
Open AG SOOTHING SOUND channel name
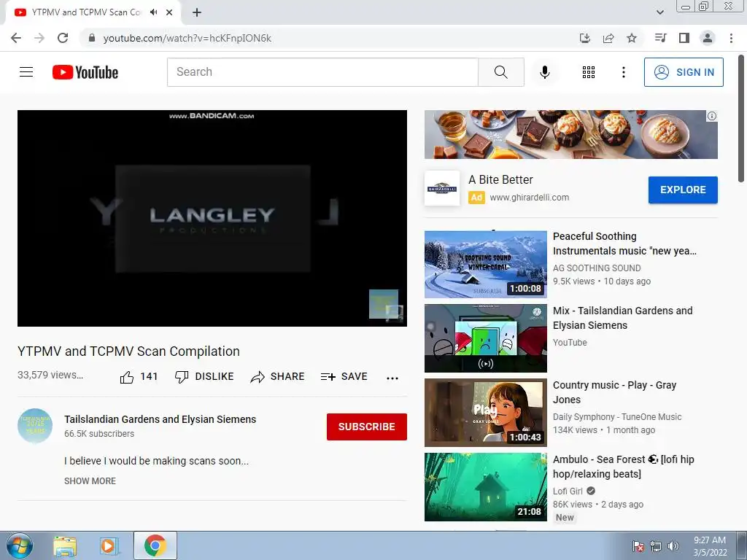(x=597, y=268)
